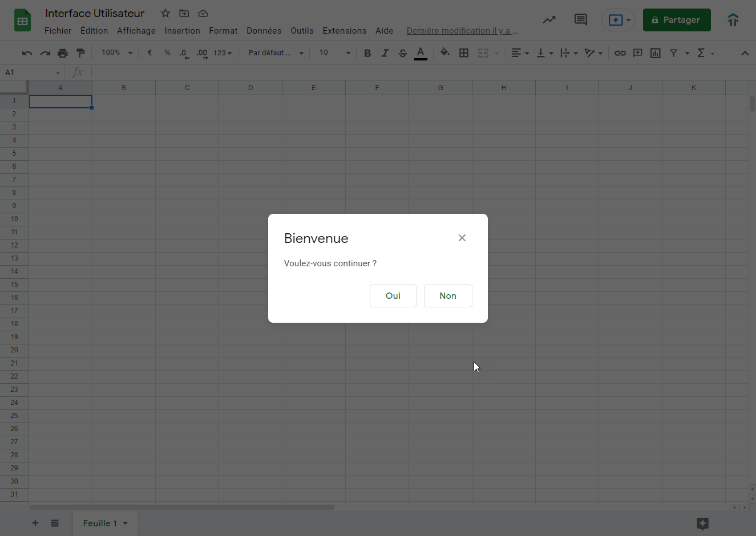Star the Interface Utilisateur document
This screenshot has height=536, width=756.
165,13
